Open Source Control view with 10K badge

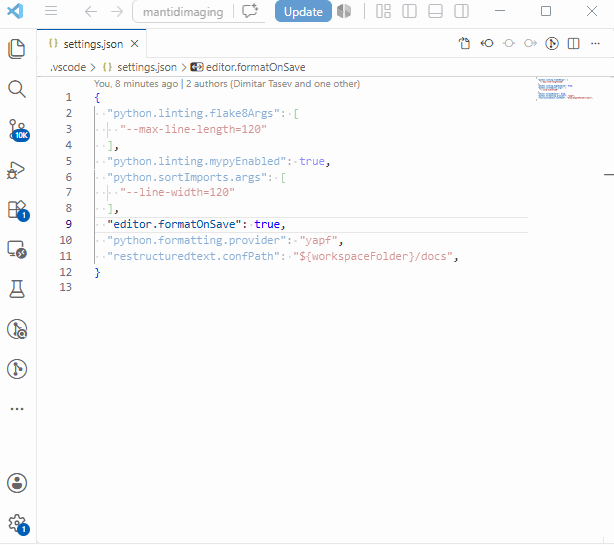tap(18, 130)
